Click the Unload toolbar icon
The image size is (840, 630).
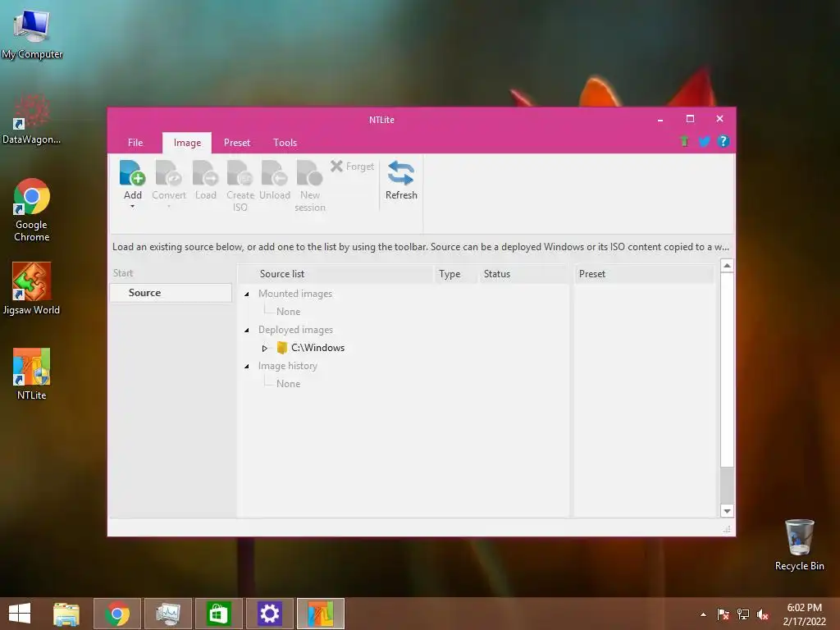[x=275, y=174]
